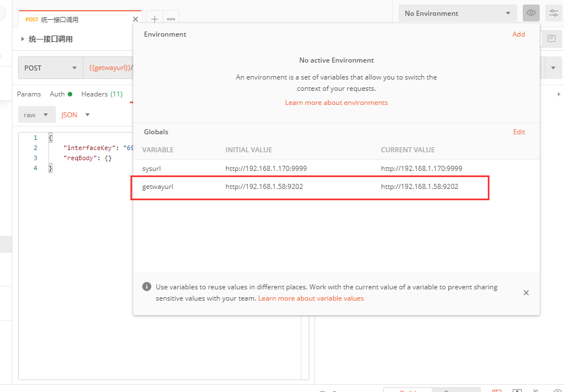Click getwayurl initial value http://192.168.1.58:9202
Viewport: 564px width, 392px height.
pyautogui.click(x=264, y=187)
